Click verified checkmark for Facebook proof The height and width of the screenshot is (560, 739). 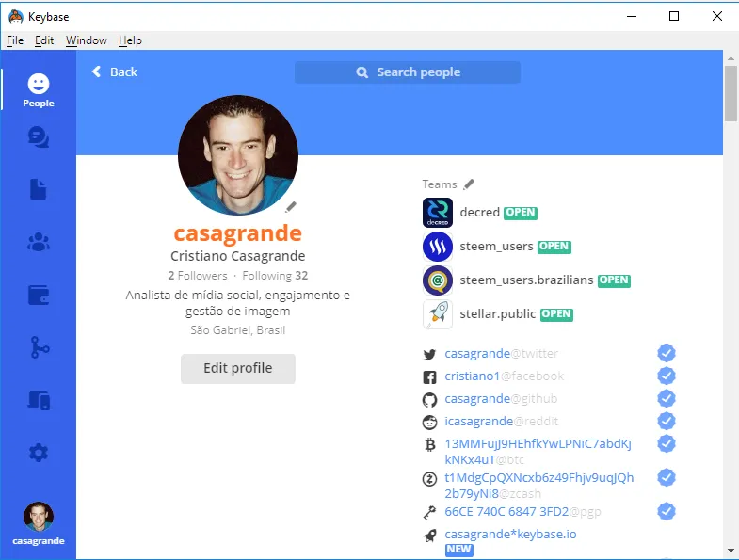[x=667, y=376]
